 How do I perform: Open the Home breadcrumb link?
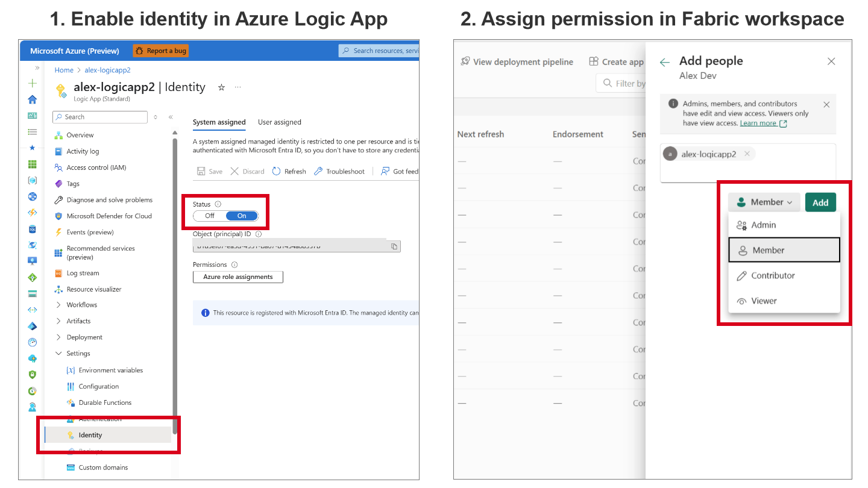[64, 70]
